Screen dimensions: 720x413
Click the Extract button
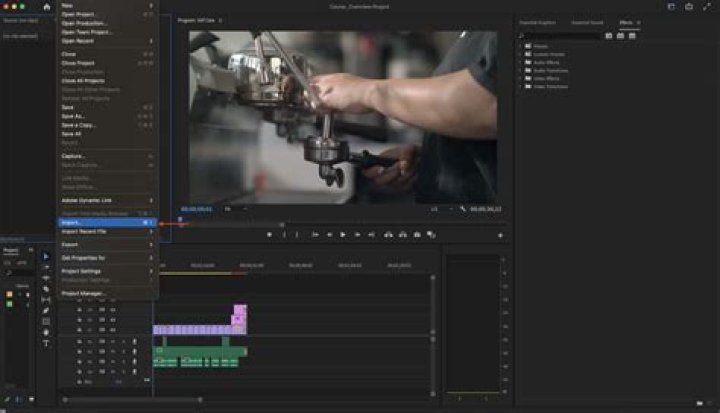coord(403,235)
